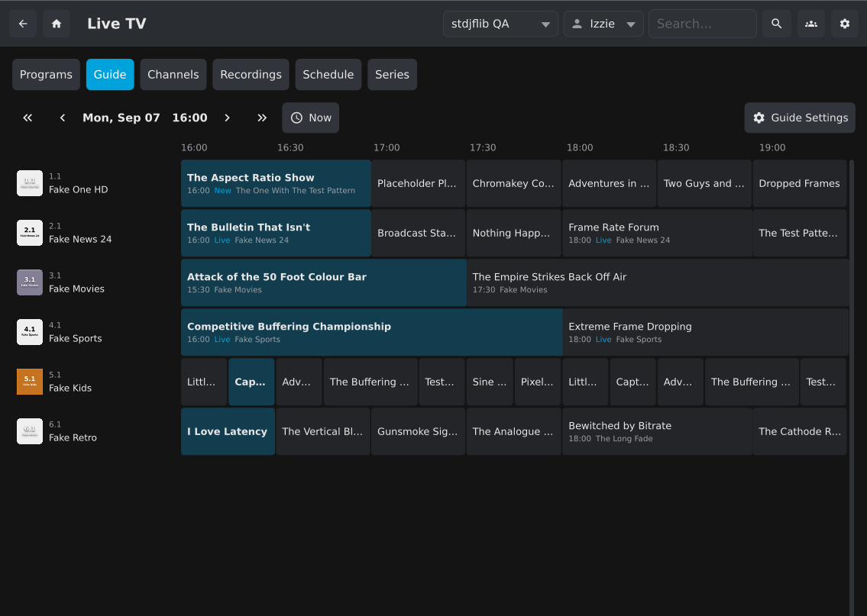867x616 pixels.
Task: Click the 17:30 timeline header
Action: pos(483,147)
